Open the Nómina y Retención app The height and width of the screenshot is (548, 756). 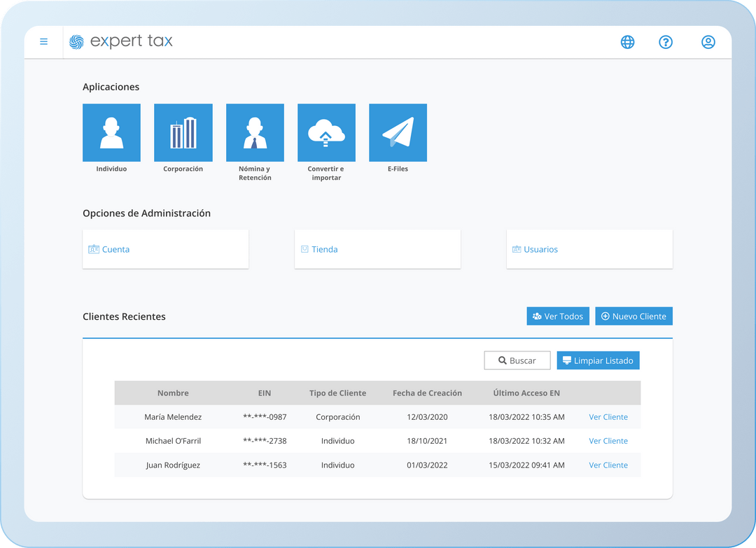pos(255,133)
